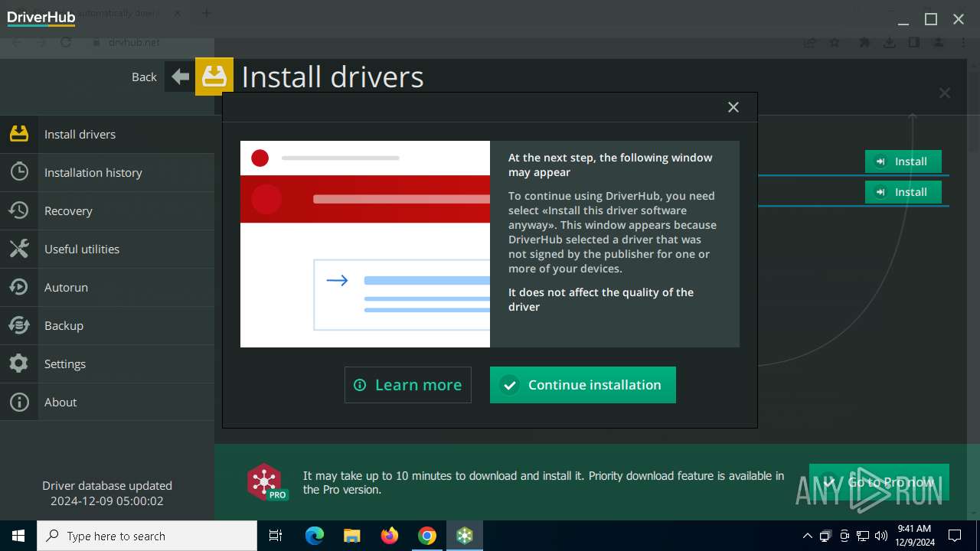This screenshot has width=980, height=551.
Task: Open Autorun menu item
Action: [107, 287]
